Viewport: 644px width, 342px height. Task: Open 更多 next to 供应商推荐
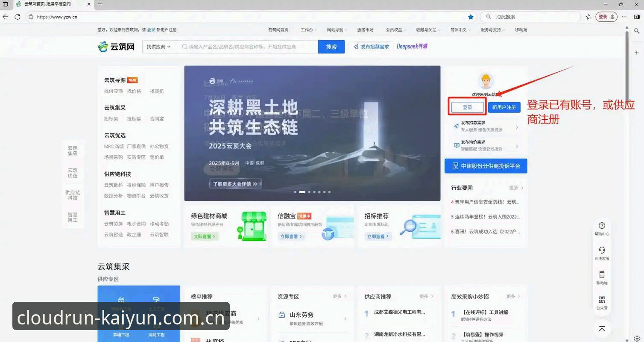[x=427, y=296]
